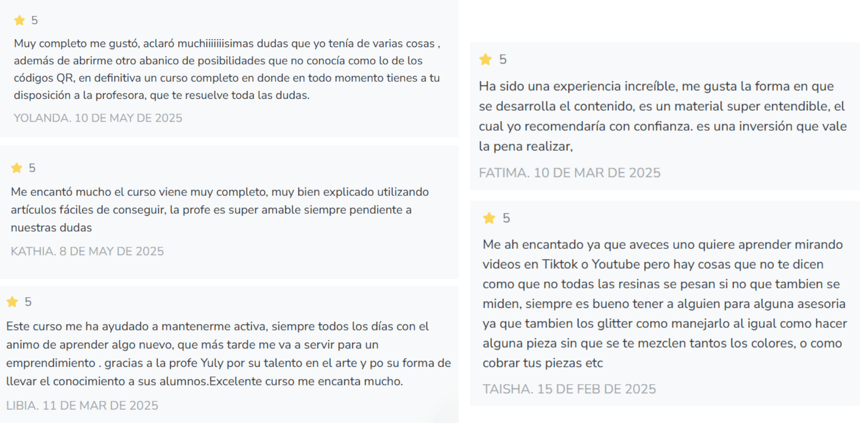Click the 'LIBIA. 11 DE MAR DE 2025' byline

(x=82, y=406)
